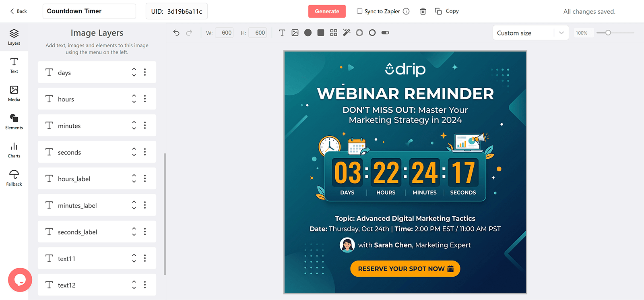Image resolution: width=644 pixels, height=300 pixels.
Task: Delete the template using trash icon
Action: [423, 11]
